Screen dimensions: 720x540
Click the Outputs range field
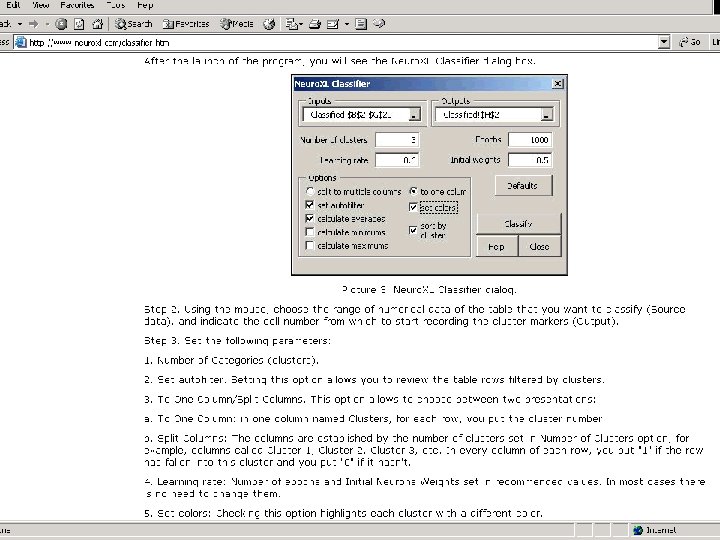489,115
